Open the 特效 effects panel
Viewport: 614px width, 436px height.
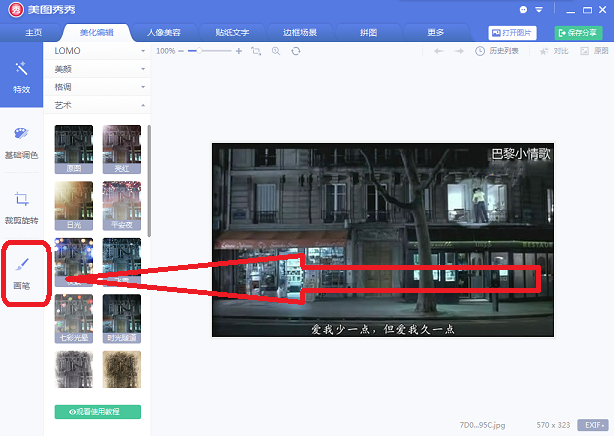tap(21, 76)
